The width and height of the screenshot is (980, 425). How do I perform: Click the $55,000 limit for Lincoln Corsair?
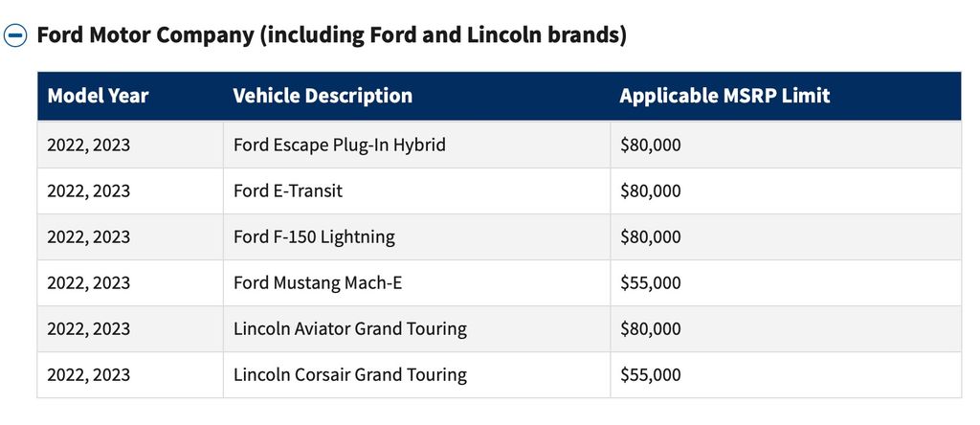click(x=651, y=375)
